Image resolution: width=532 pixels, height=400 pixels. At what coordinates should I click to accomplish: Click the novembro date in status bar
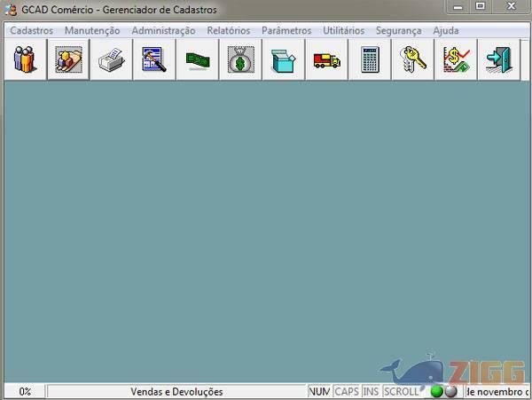497,391
